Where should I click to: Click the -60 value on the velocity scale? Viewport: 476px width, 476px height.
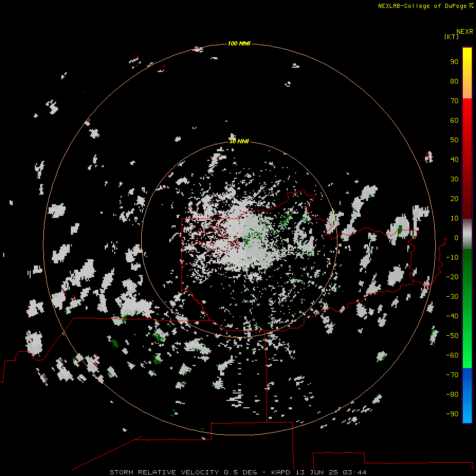[452, 355]
